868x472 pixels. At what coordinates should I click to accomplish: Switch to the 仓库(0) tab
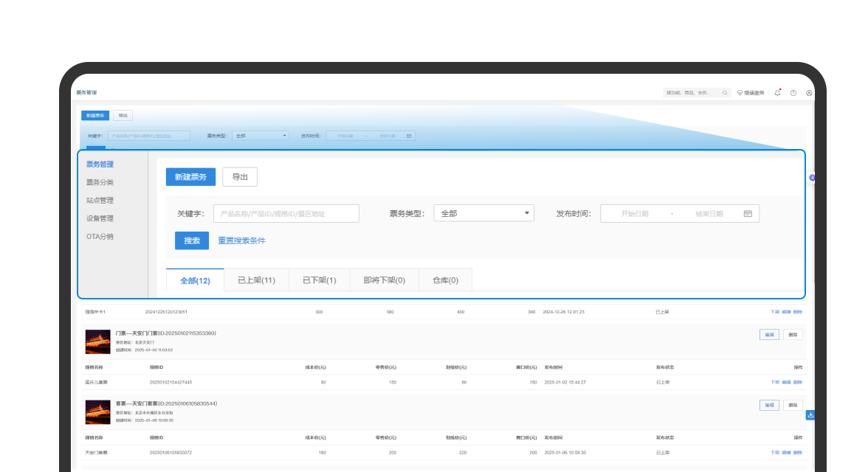click(x=445, y=280)
